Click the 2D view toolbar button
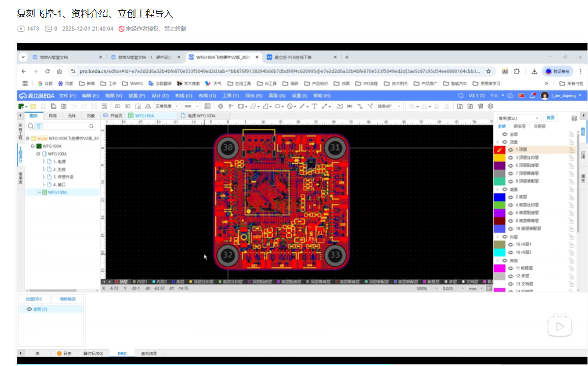The width and height of the screenshot is (588, 366). (117, 106)
